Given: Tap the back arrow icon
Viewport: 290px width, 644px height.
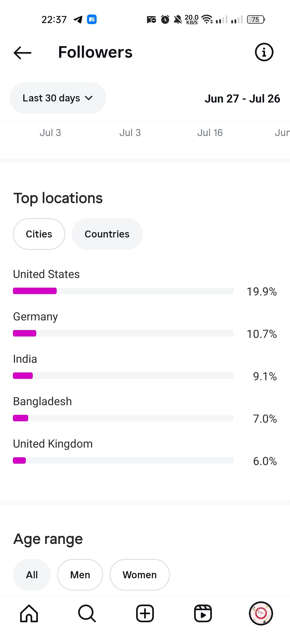Looking at the screenshot, I should 23,53.
